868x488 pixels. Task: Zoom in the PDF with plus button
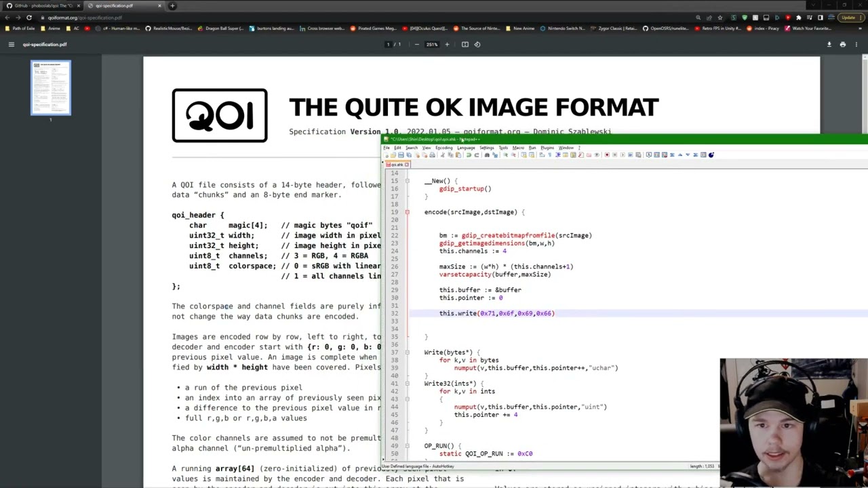click(x=447, y=44)
